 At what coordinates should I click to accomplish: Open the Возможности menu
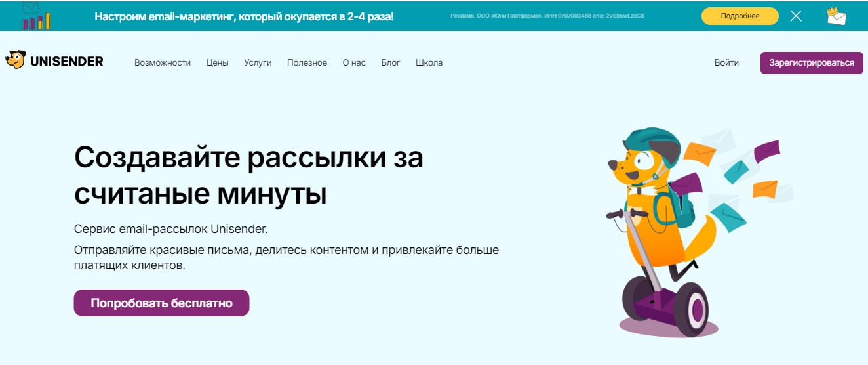(163, 63)
